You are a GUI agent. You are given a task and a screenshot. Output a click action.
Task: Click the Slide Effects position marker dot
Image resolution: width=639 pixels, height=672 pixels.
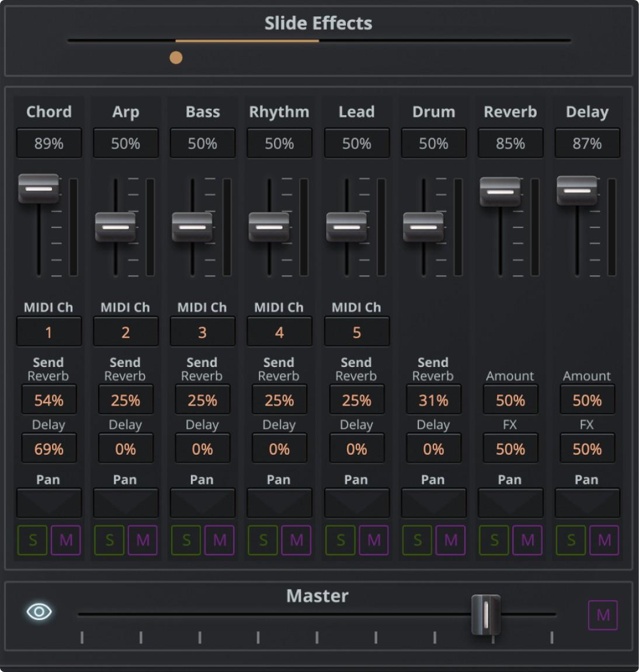click(176, 57)
